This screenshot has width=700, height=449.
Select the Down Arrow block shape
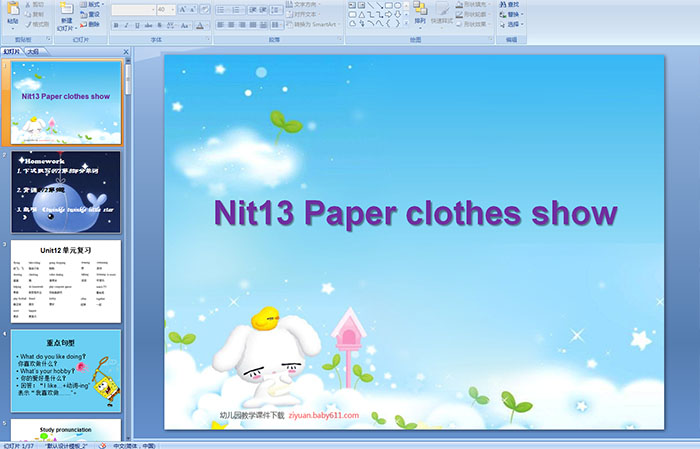[397, 15]
